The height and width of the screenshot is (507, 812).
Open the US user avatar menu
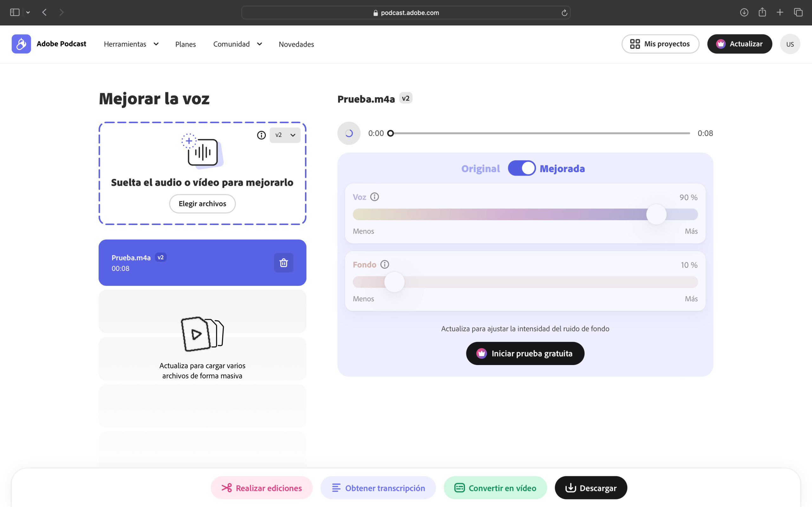click(x=790, y=44)
